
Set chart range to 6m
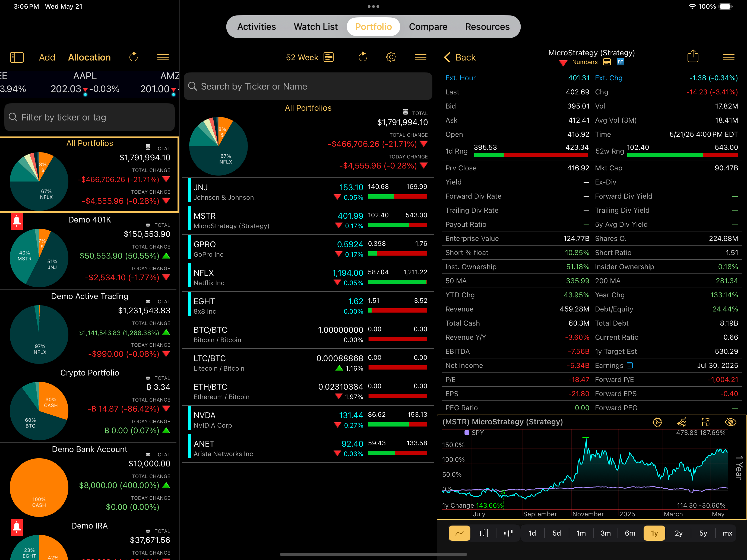click(x=630, y=533)
